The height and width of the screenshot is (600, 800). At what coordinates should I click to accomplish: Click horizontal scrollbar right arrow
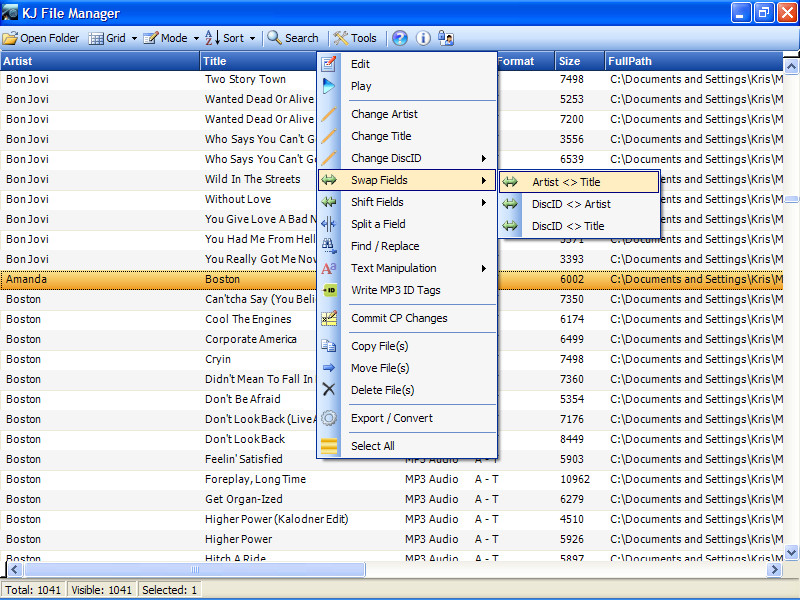[775, 569]
